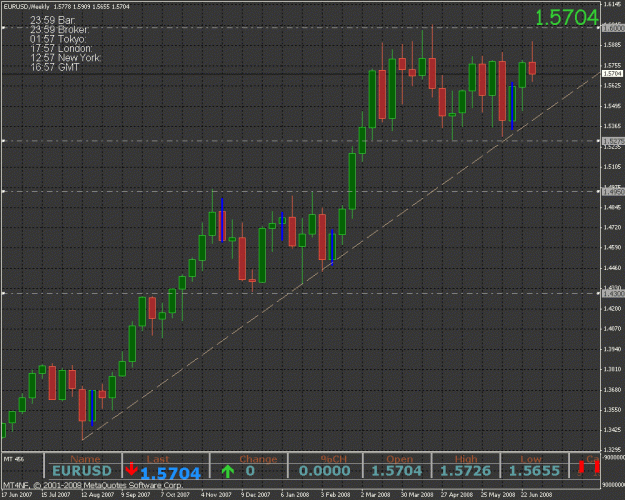Click the 1.6000 horizontal line price tag
The height and width of the screenshot is (500, 625).
point(613,28)
